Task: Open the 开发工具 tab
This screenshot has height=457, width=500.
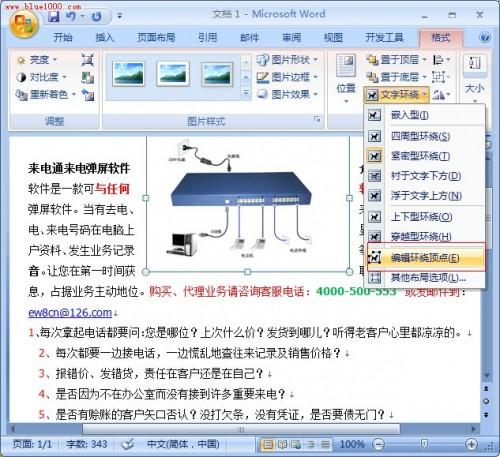Action: coord(384,38)
